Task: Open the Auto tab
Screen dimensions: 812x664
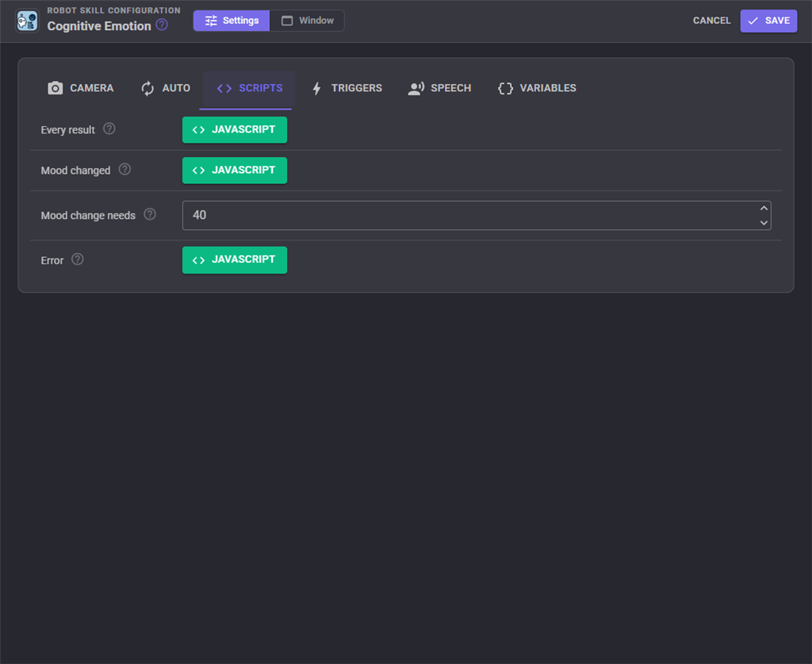Action: pyautogui.click(x=166, y=88)
